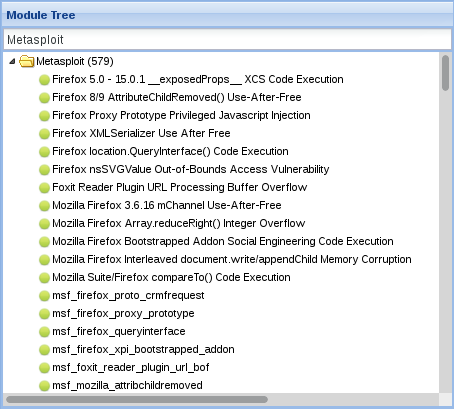The height and width of the screenshot is (409, 454).
Task: Open Firefox nsSVGValue Out-of-Bounds Access Vulnerability
Action: [x=191, y=169]
